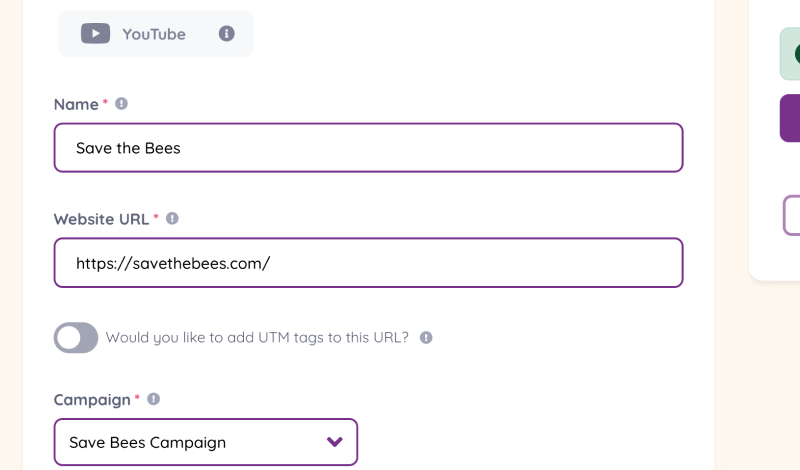The width and height of the screenshot is (800, 470).
Task: Show the Website URL help icon
Action: pos(172,218)
